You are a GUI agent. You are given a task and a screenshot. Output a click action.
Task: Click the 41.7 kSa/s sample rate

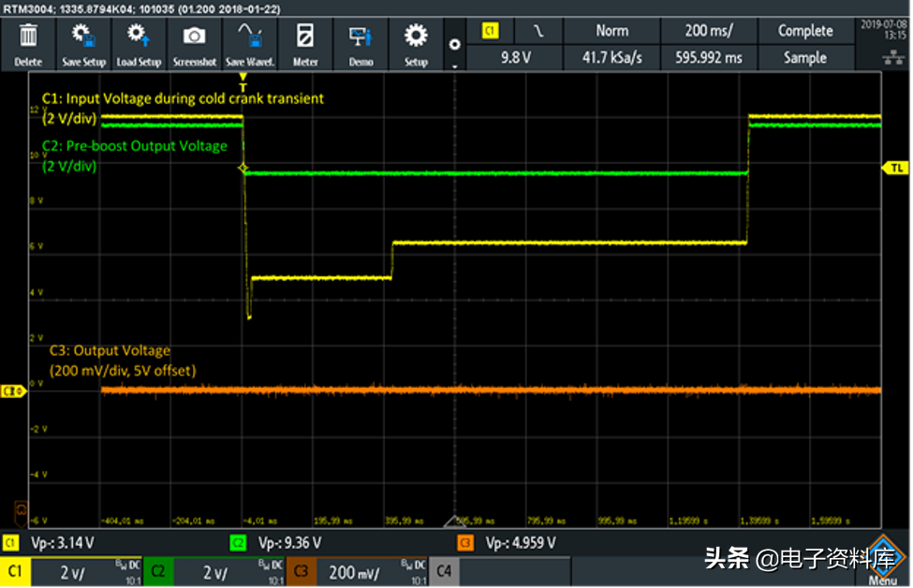click(611, 58)
